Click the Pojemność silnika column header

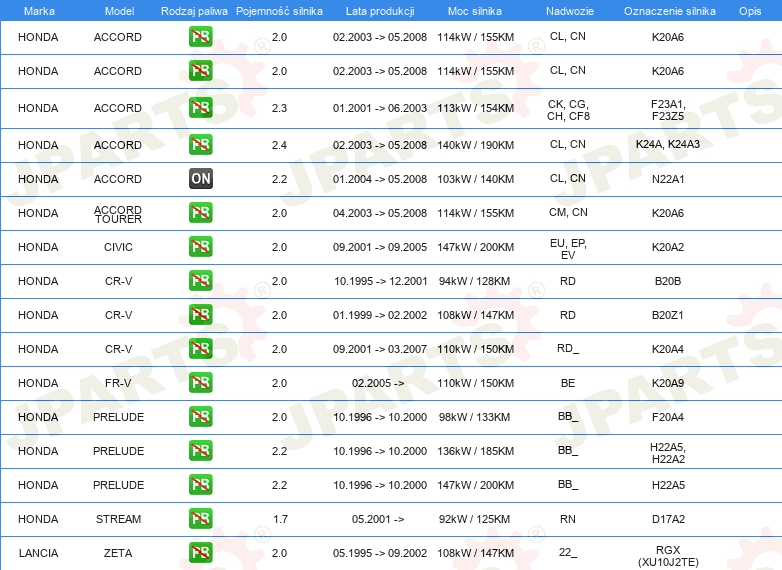[279, 11]
